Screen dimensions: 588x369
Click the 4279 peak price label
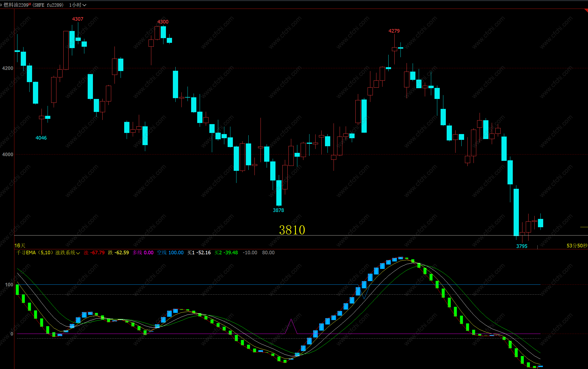[x=394, y=31]
